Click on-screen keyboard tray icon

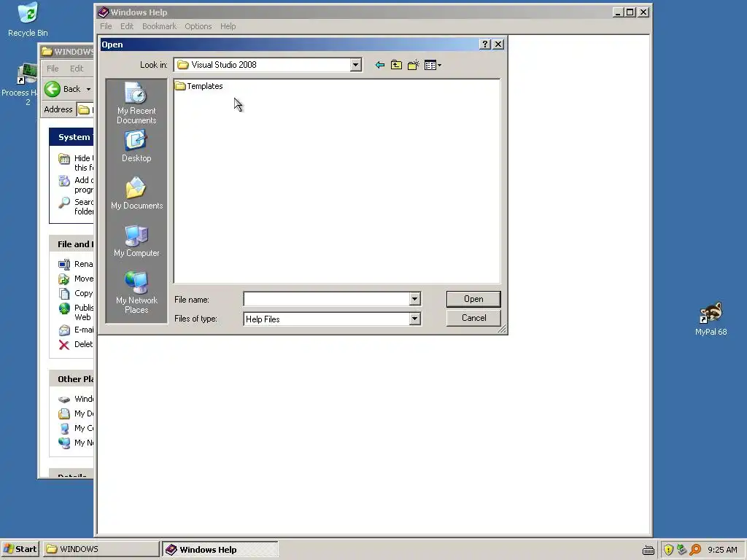pos(648,550)
